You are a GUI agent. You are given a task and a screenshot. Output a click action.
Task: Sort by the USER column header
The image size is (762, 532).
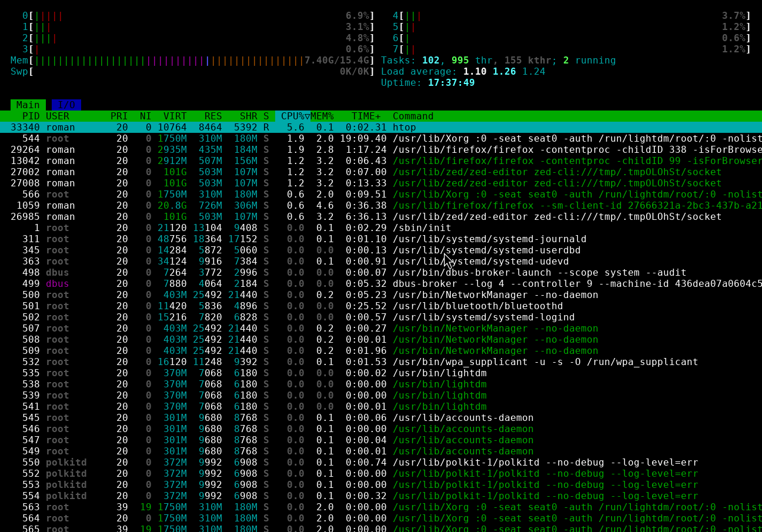58,116
